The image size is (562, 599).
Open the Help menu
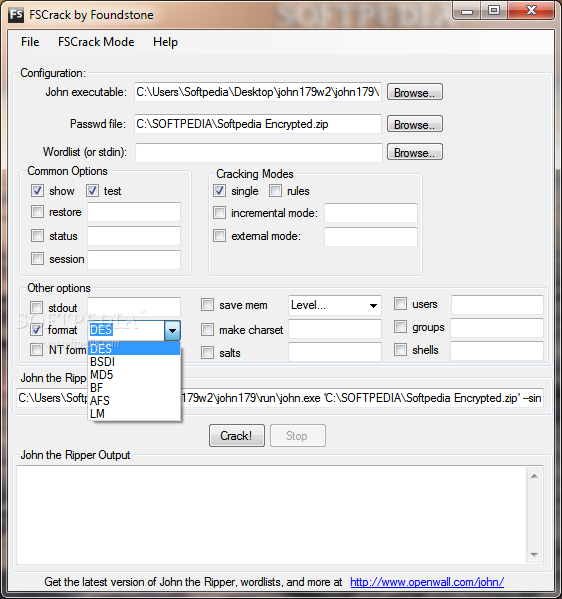[x=165, y=42]
